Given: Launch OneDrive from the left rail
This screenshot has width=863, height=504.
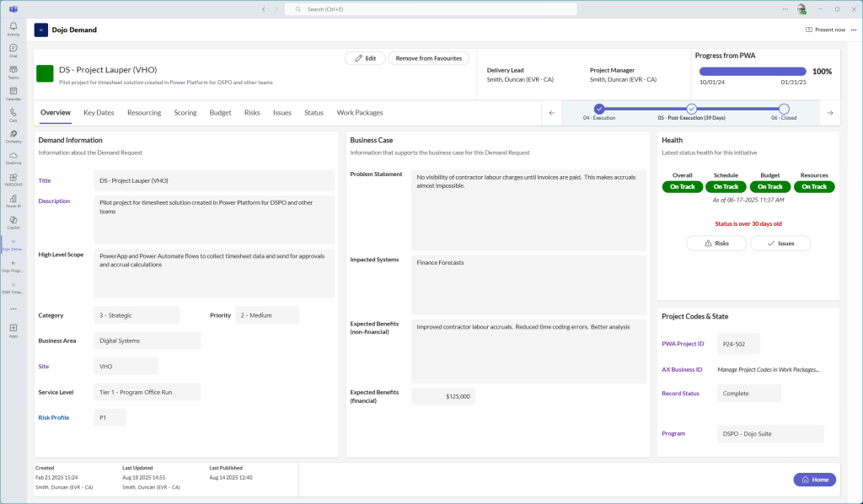Looking at the screenshot, I should (x=13, y=157).
